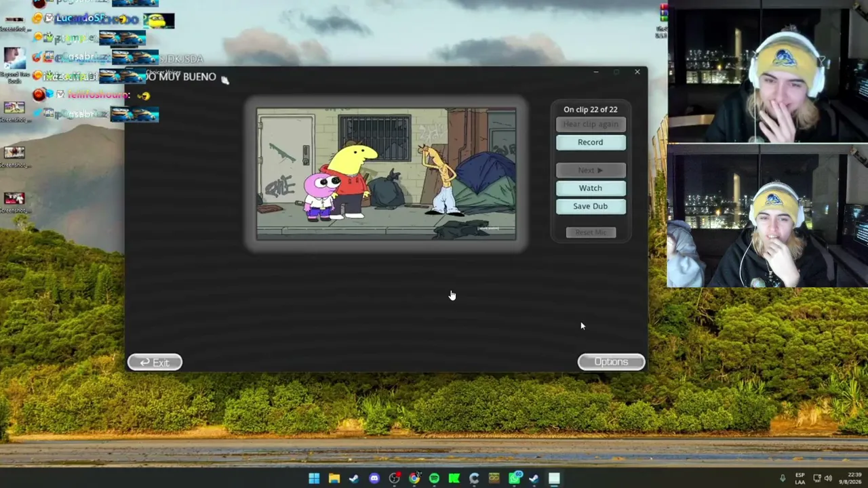This screenshot has height=488, width=868.
Task: Open File Explorer from the taskbar
Action: coord(334,479)
